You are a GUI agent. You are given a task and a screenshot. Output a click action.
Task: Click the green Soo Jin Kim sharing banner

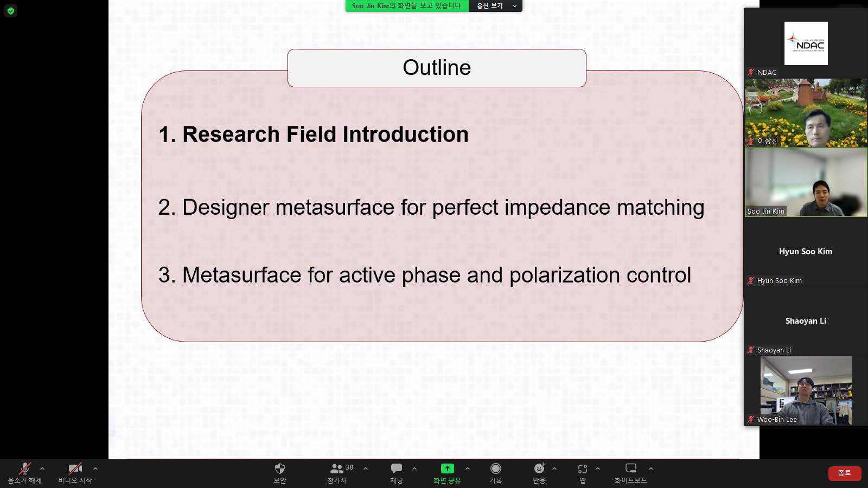coord(407,6)
